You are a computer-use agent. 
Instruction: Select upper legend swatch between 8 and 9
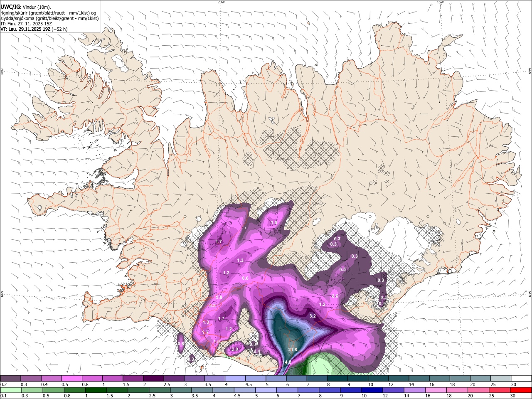pos(337,378)
